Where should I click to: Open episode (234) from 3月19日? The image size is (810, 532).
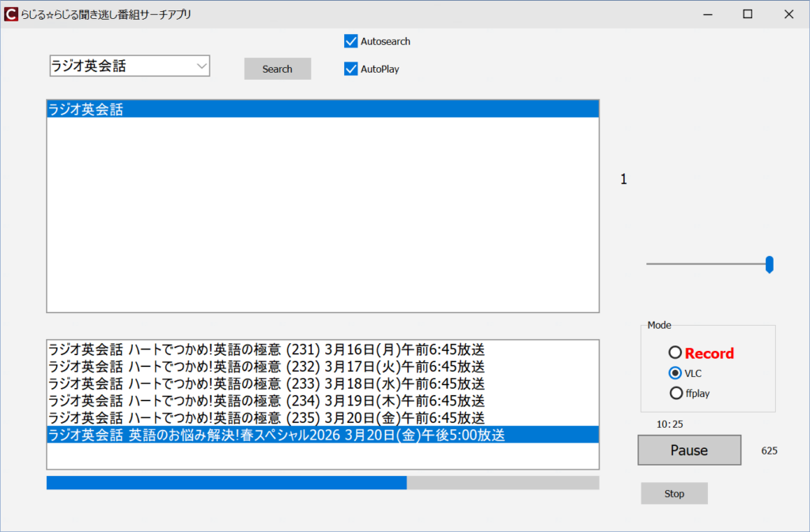(x=266, y=401)
